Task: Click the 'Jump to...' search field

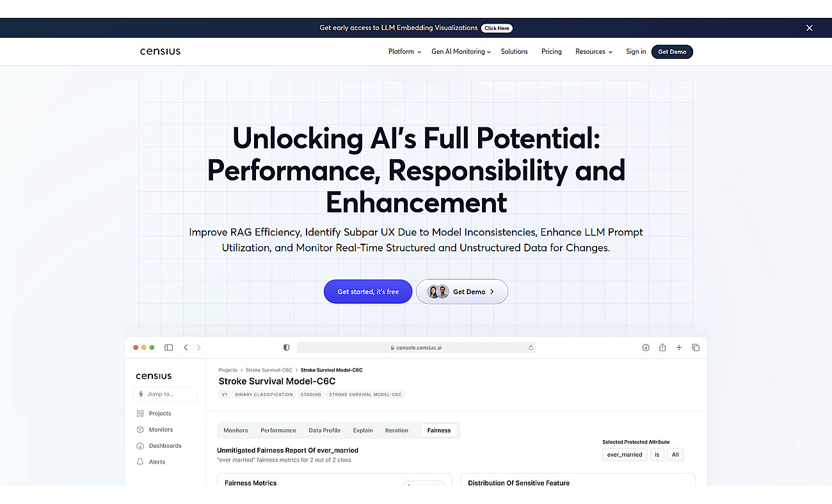Action: click(165, 394)
